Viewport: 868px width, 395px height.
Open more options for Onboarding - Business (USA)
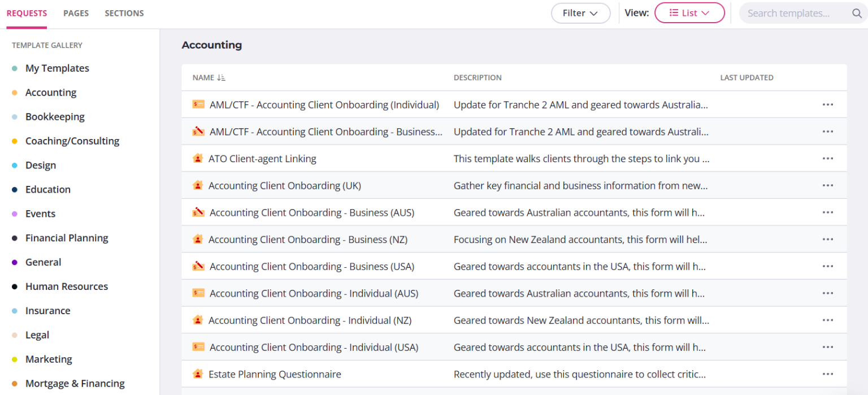[x=828, y=266]
